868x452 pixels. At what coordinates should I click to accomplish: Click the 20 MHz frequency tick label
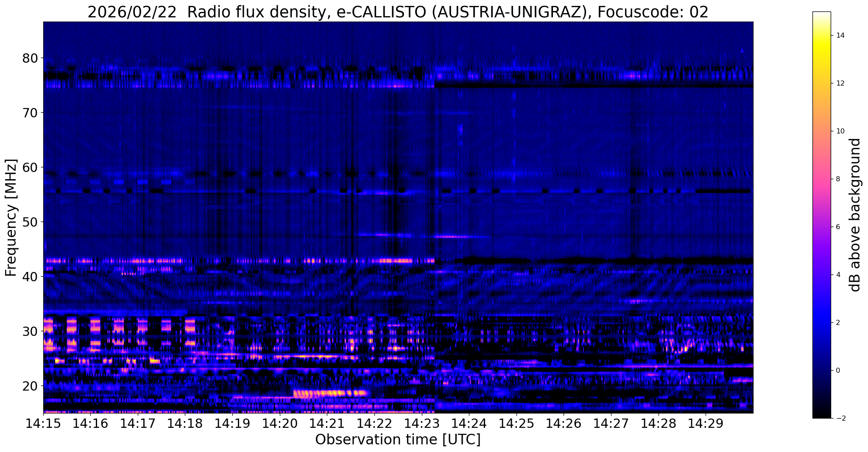pos(30,386)
